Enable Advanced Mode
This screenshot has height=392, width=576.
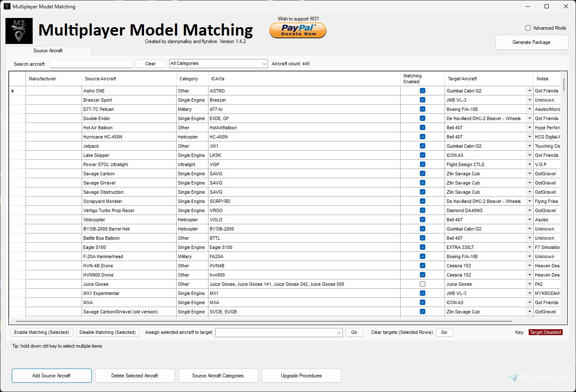pyautogui.click(x=528, y=28)
